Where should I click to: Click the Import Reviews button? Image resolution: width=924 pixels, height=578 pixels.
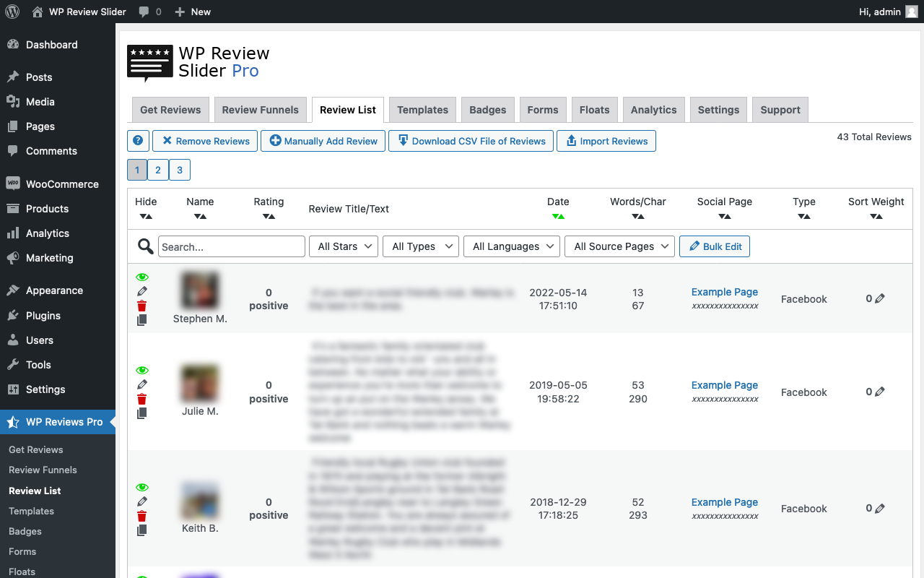pos(606,141)
